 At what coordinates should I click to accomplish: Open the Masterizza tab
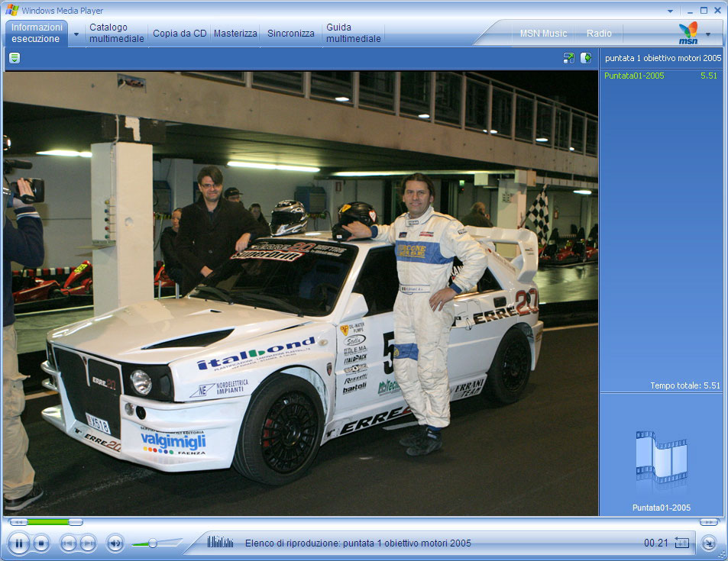coord(235,34)
